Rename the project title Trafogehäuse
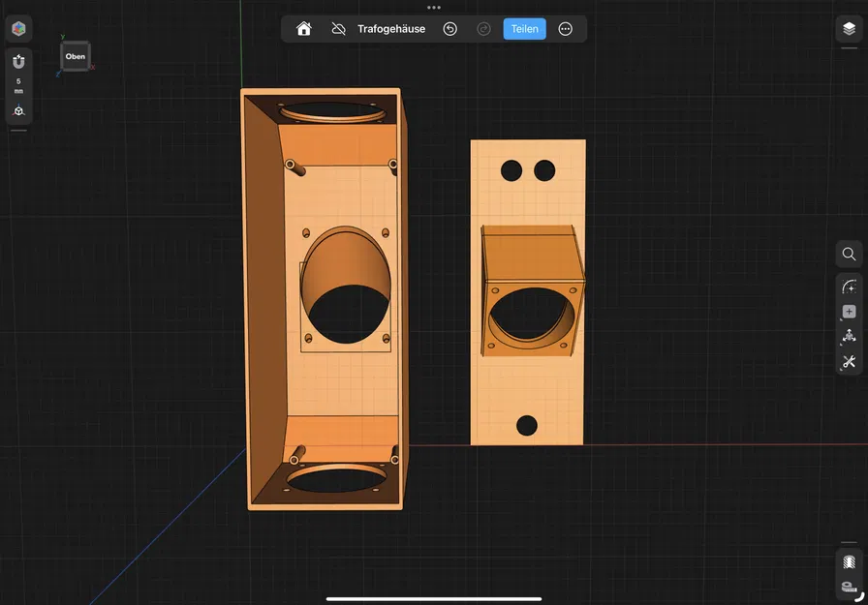Screen dimensions: 868x605 click(x=391, y=29)
